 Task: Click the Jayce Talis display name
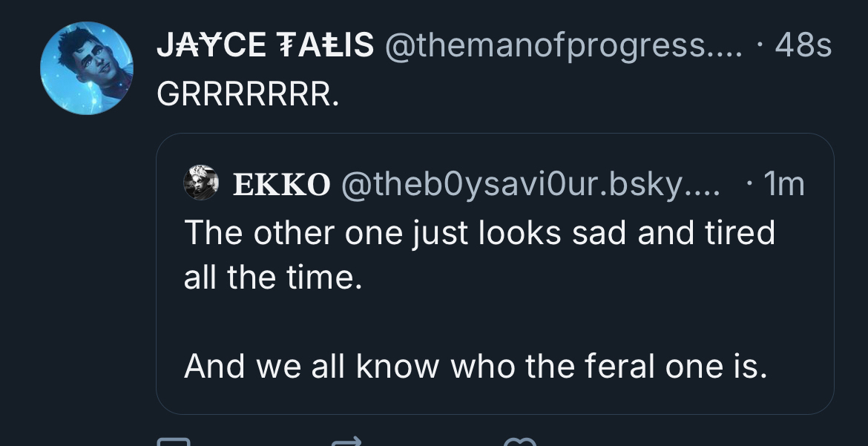click(x=265, y=47)
